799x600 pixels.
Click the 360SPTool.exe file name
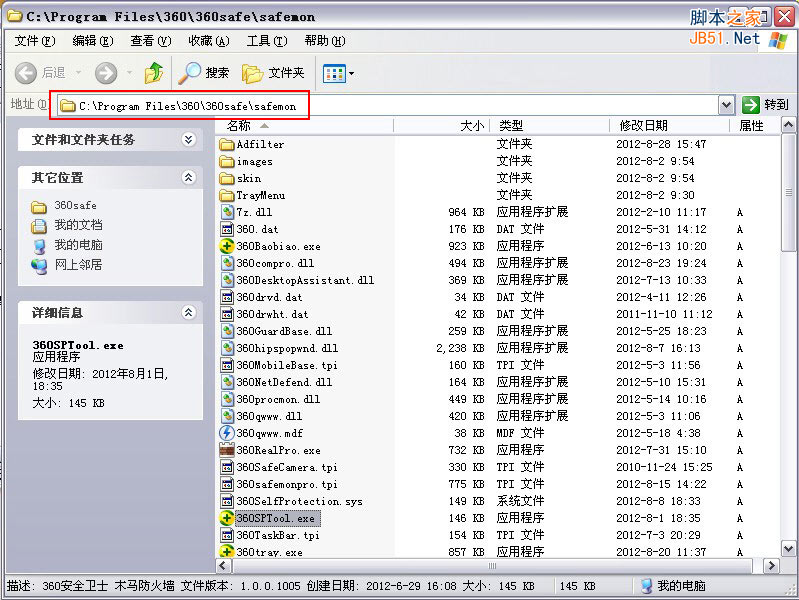tap(276, 518)
